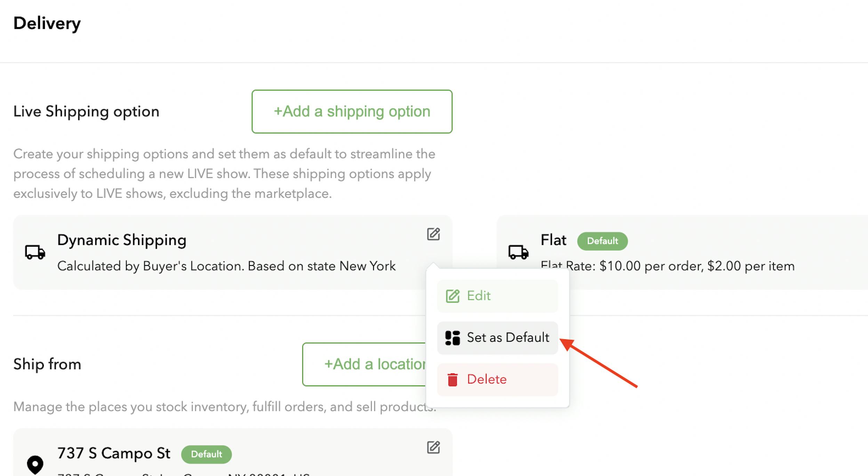Click the truck icon beside Dynamic Shipping
The height and width of the screenshot is (476, 868).
click(x=35, y=252)
